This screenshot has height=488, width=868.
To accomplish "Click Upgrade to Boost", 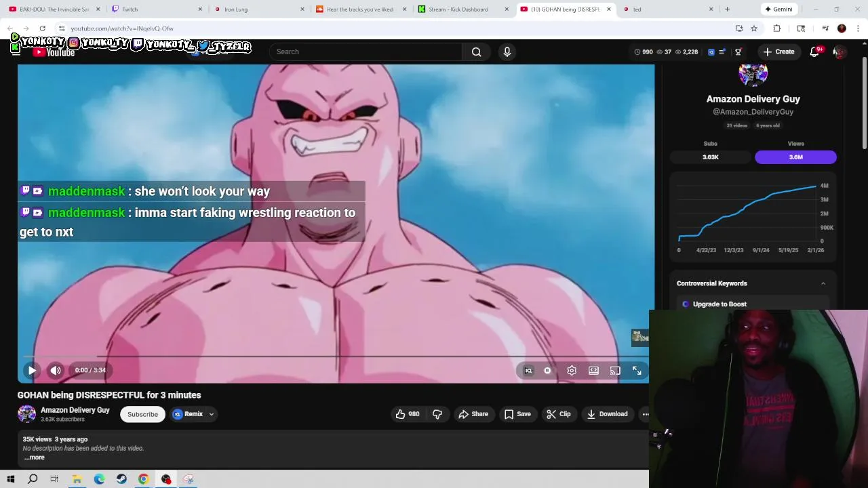I will pos(719,304).
